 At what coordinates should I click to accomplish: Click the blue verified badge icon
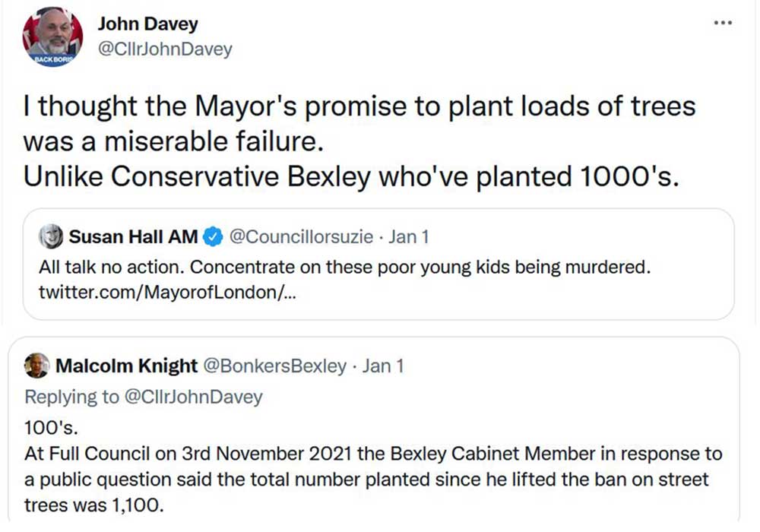(x=214, y=237)
